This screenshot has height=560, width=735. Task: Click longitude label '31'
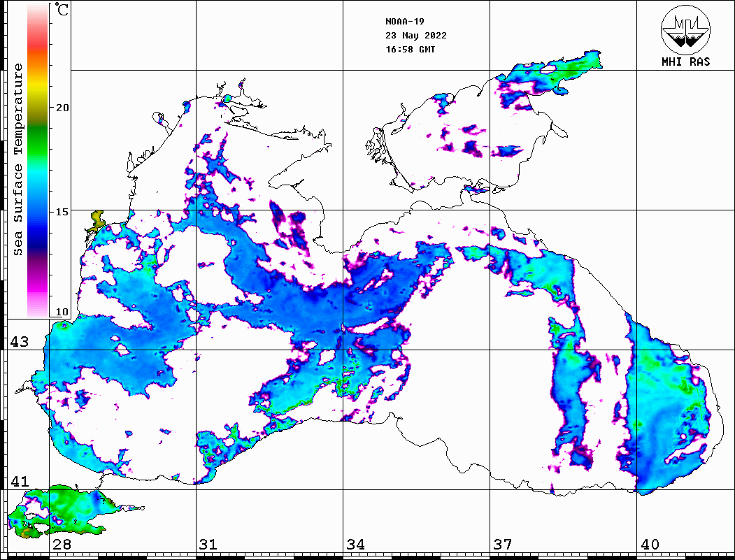tap(208, 545)
